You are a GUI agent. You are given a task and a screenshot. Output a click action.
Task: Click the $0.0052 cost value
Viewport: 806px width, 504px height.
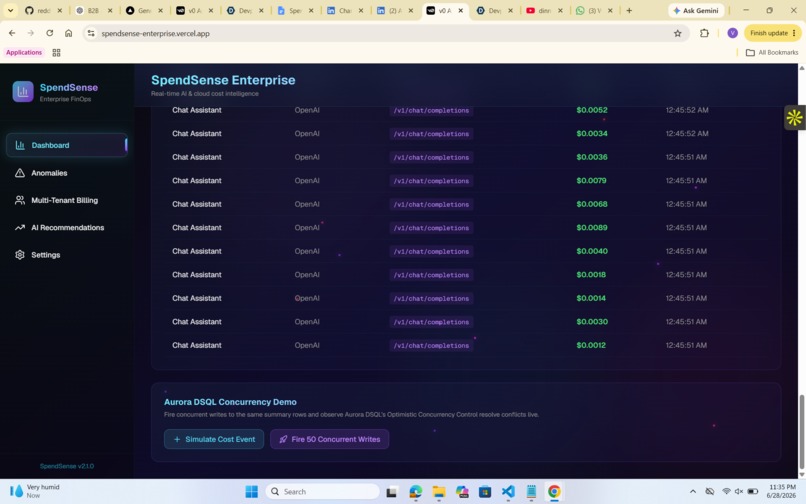click(592, 110)
